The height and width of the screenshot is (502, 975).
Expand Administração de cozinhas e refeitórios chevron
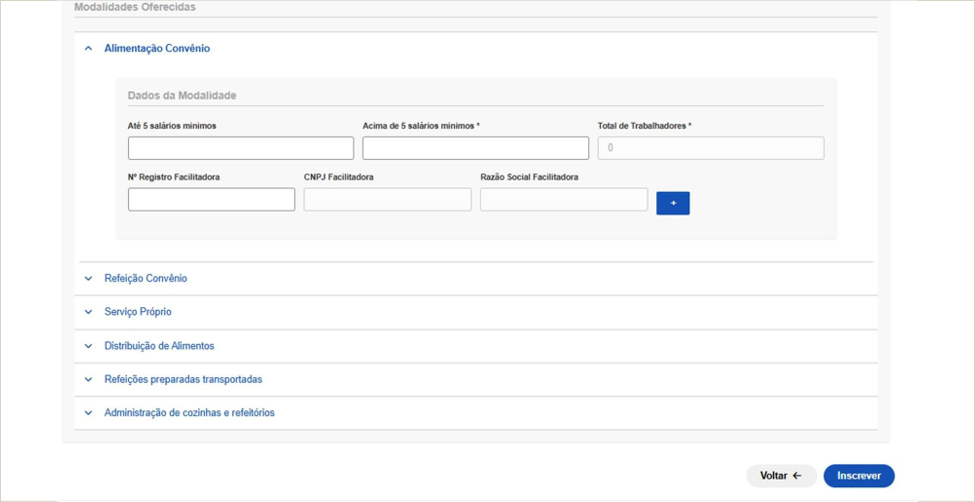pyautogui.click(x=88, y=413)
